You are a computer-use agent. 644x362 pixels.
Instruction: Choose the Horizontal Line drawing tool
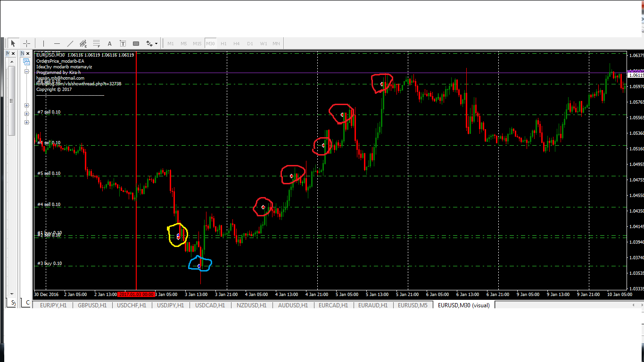pos(57,43)
